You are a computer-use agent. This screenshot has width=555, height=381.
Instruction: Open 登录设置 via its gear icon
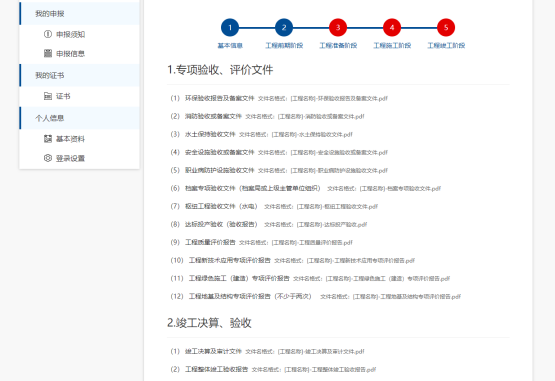48,158
